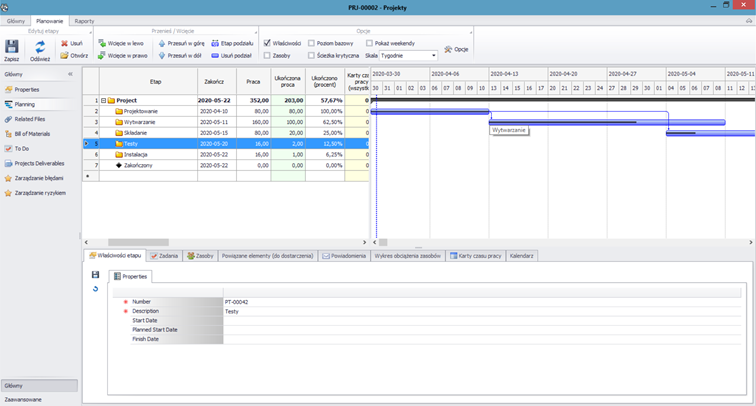
Task: Edit the Description field Testy
Action: pos(482,311)
